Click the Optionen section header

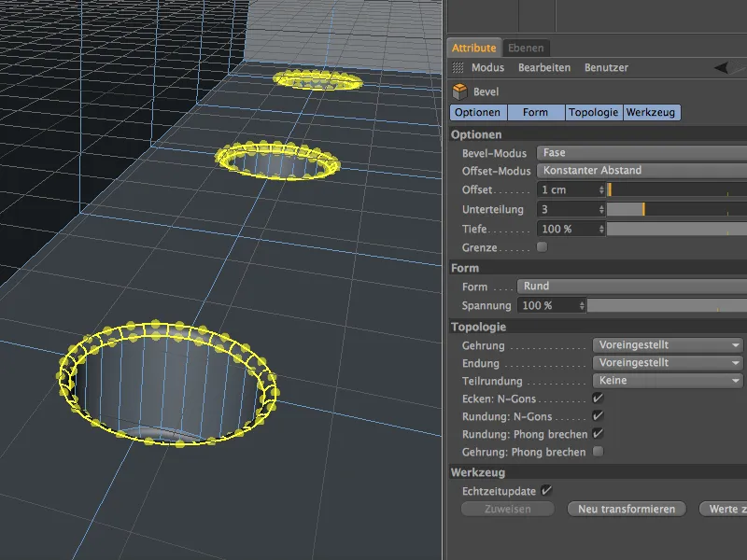tap(598, 134)
